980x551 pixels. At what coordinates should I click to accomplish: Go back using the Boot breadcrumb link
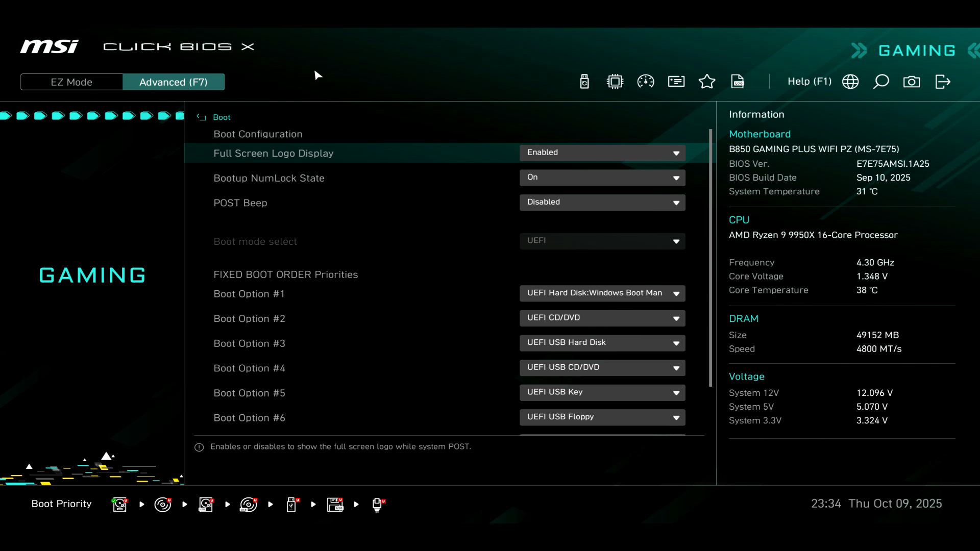[222, 117]
